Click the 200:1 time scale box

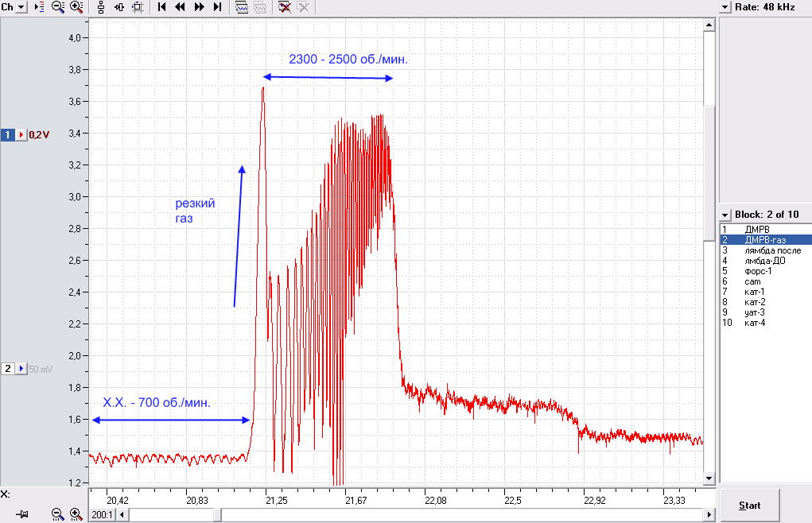102,515
